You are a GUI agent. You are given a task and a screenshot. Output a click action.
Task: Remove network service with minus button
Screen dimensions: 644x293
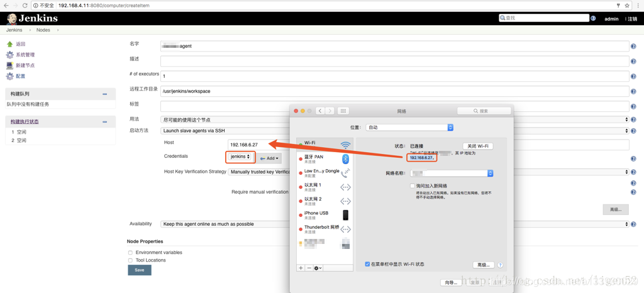point(309,268)
